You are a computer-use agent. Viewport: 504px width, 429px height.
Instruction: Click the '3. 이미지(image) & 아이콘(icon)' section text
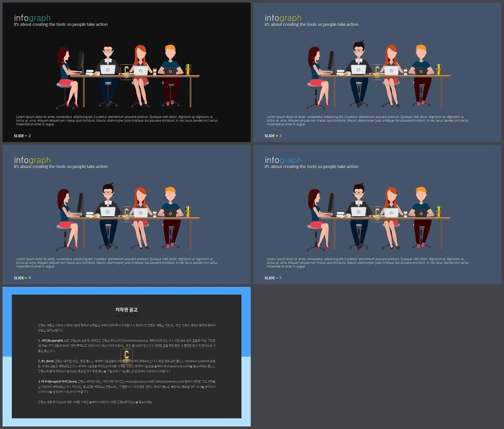126,386
